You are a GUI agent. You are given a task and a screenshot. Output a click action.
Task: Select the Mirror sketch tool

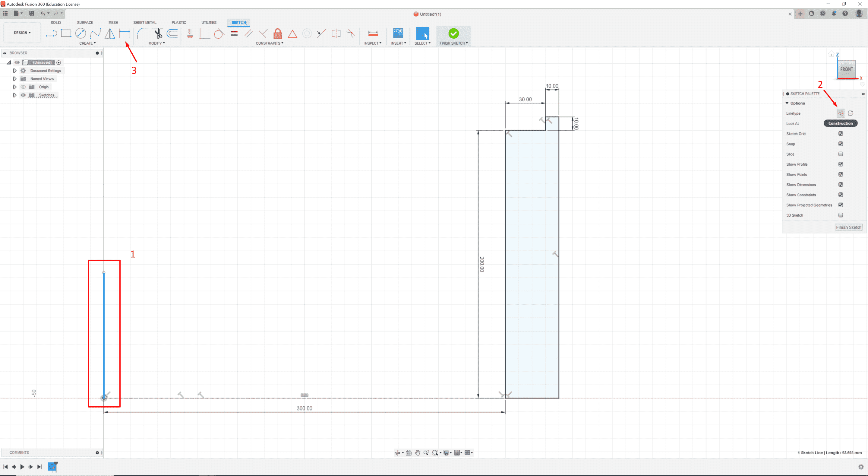[110, 33]
